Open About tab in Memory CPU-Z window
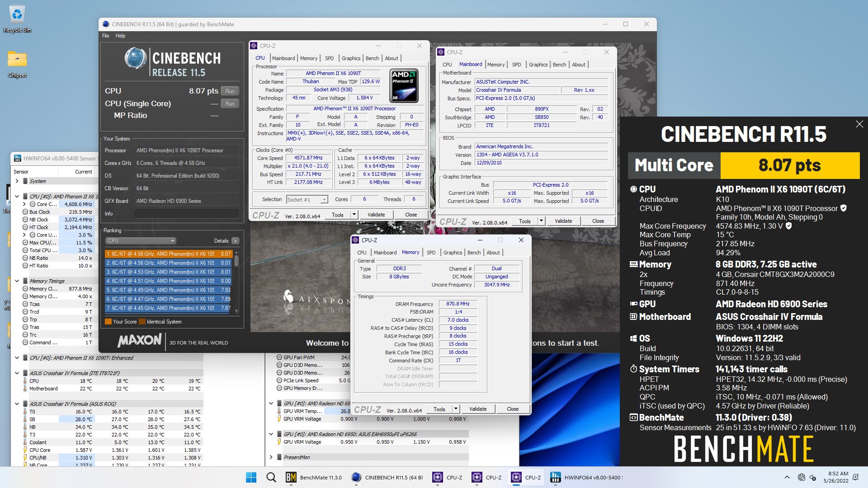 (493, 253)
